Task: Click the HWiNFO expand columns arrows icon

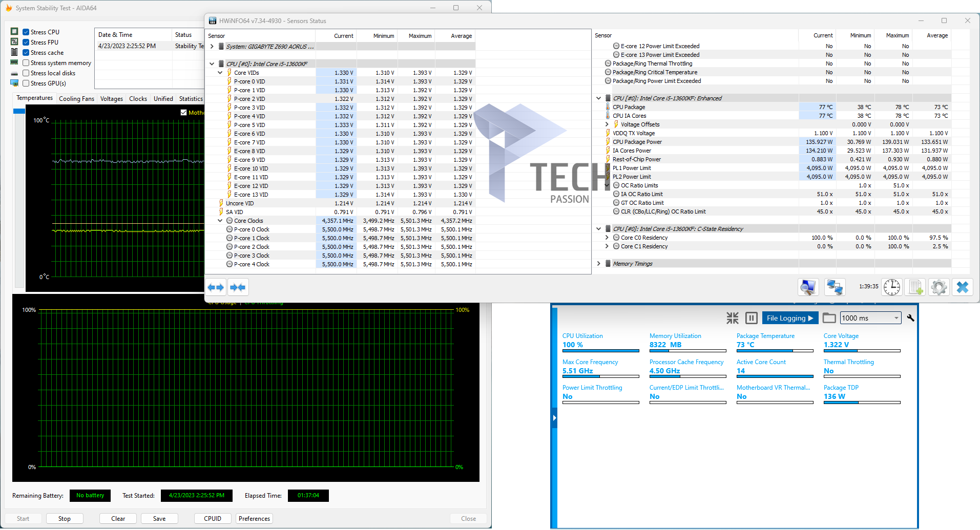Action: [216, 287]
